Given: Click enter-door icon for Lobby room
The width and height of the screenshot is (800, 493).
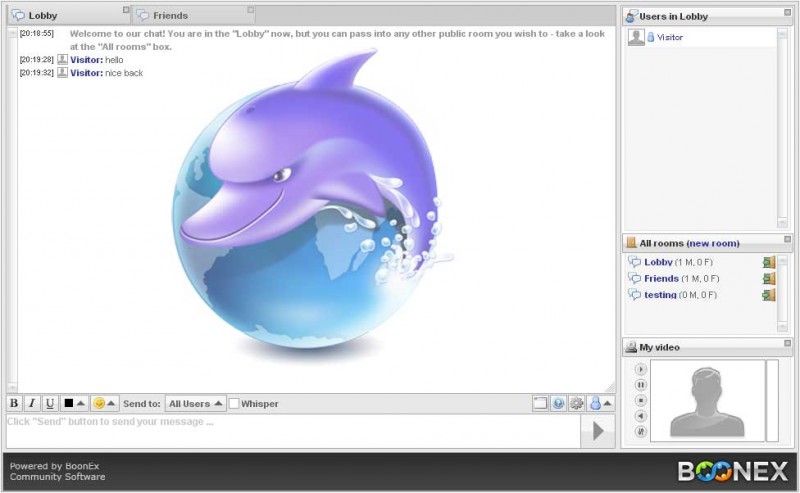Looking at the screenshot, I should click(x=769, y=262).
